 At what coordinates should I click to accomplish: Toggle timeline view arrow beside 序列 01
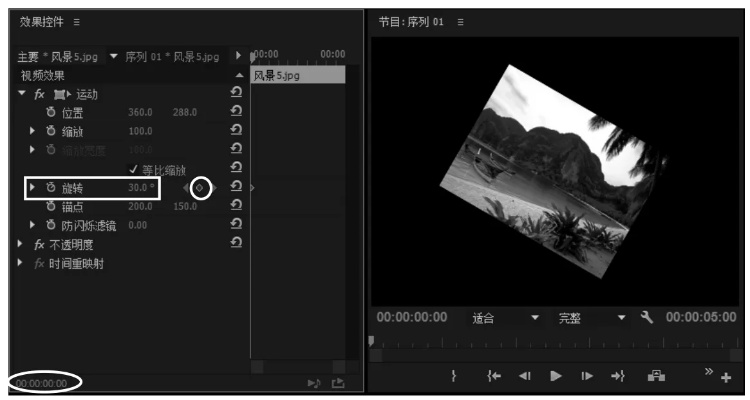click(238, 56)
